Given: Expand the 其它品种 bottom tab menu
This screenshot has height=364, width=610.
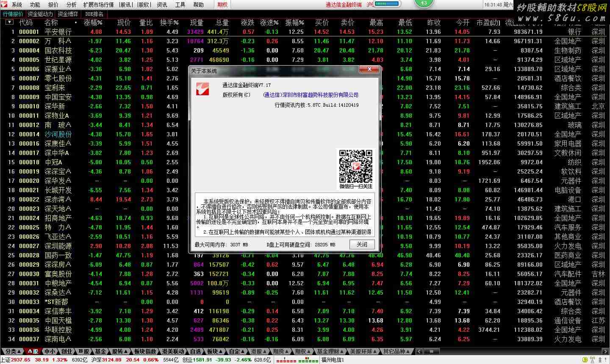Looking at the screenshot, I should 396,351.
